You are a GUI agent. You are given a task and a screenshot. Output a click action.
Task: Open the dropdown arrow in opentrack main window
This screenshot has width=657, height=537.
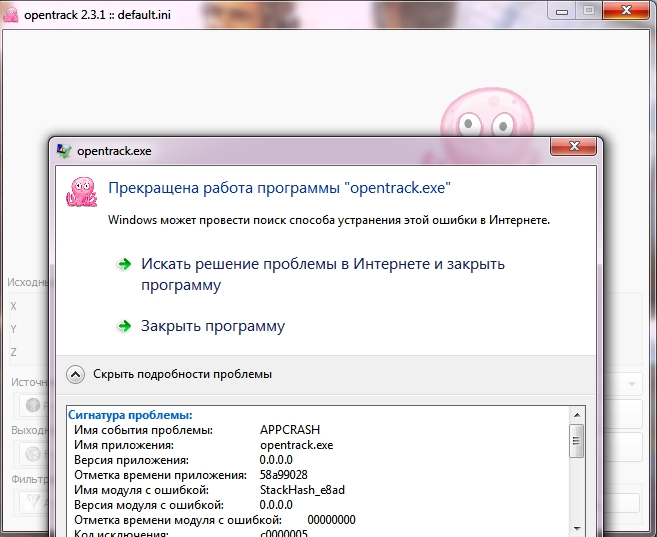632,384
